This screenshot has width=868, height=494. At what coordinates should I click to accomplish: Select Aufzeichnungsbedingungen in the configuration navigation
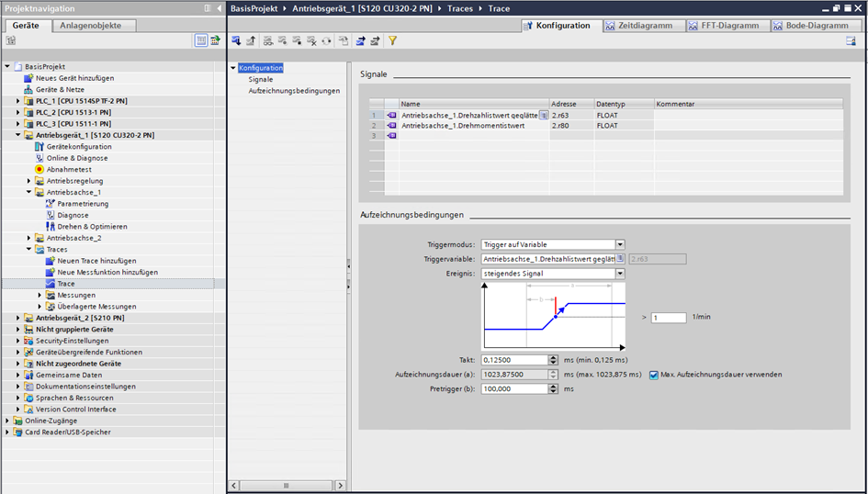click(294, 91)
